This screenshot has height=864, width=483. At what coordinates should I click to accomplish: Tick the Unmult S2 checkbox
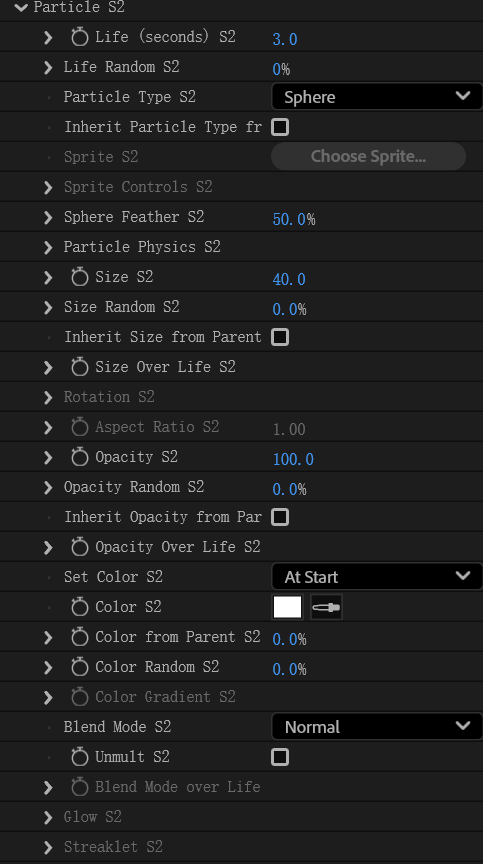pyautogui.click(x=280, y=757)
